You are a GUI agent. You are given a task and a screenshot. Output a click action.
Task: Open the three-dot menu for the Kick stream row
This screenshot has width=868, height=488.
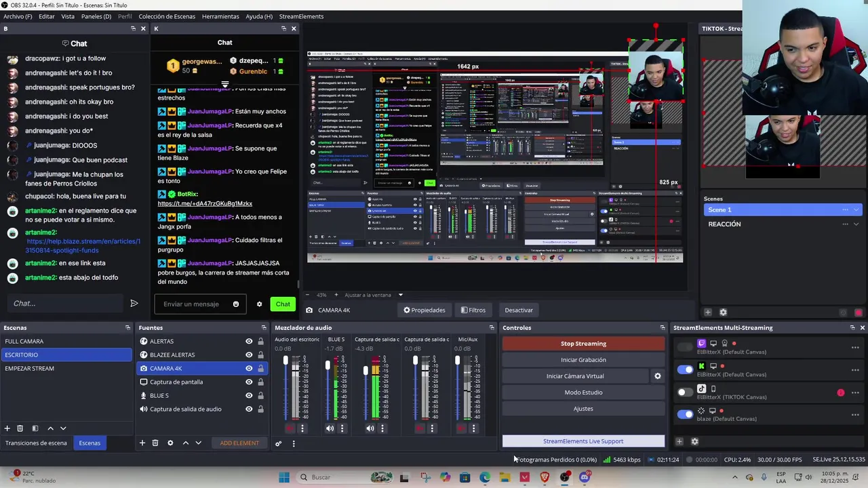tap(855, 369)
